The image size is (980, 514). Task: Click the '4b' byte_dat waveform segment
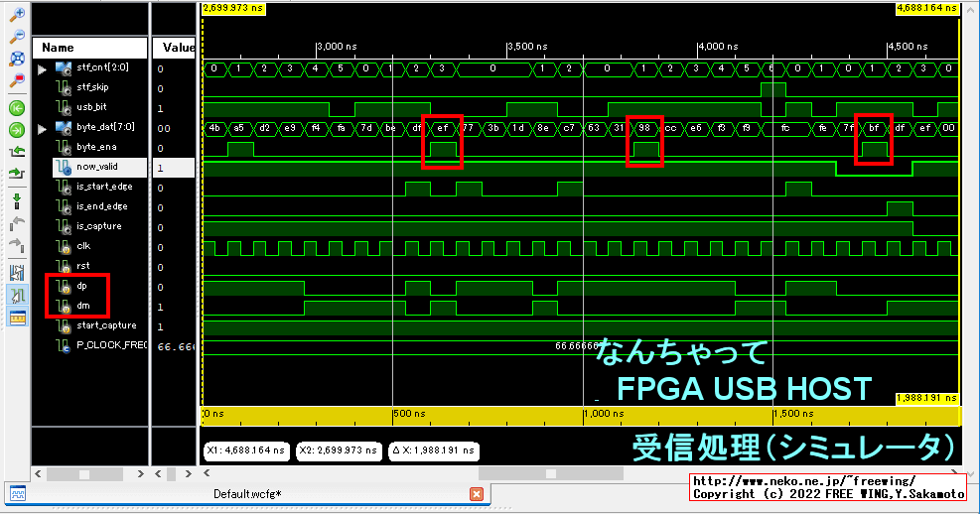(214, 128)
